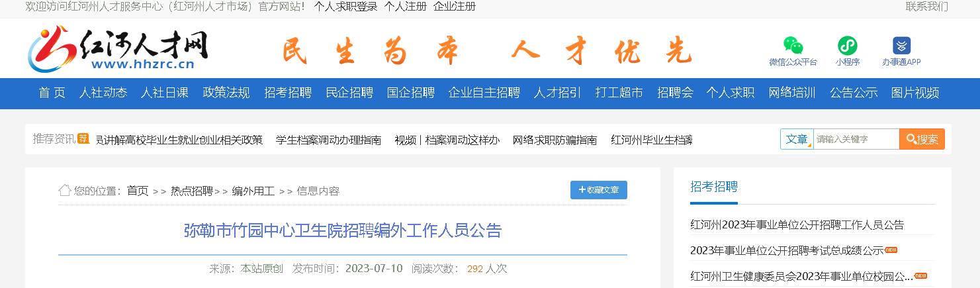This screenshot has width=980, height=288.
Task: Open 个人注册 link
Action: (x=406, y=7)
